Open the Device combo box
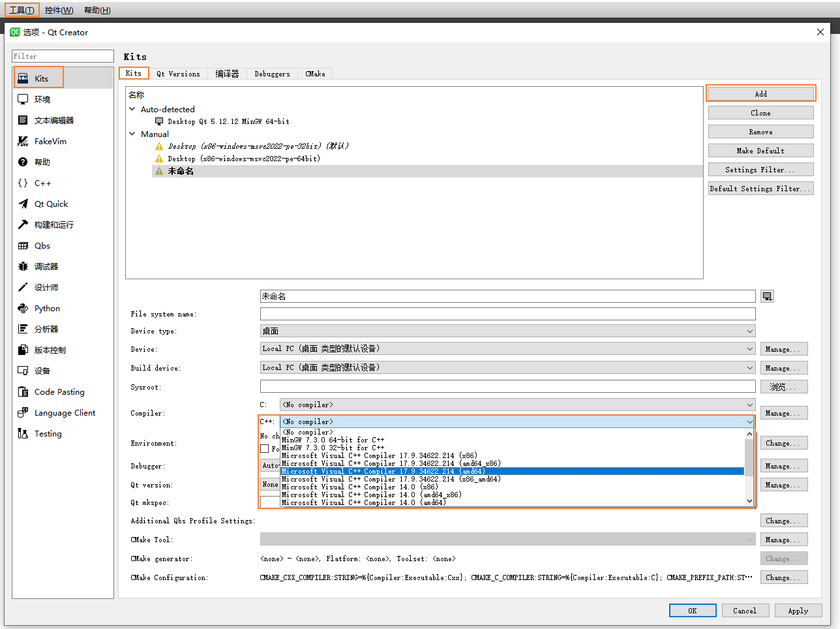 [507, 349]
